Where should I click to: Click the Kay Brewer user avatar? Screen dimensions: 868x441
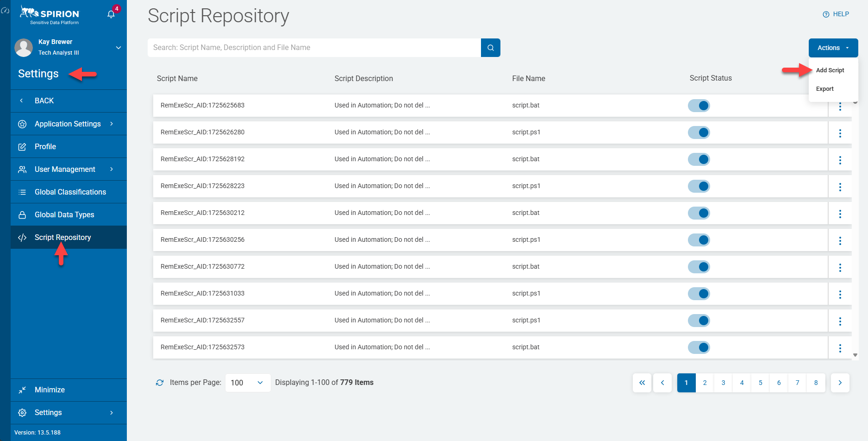tap(24, 47)
